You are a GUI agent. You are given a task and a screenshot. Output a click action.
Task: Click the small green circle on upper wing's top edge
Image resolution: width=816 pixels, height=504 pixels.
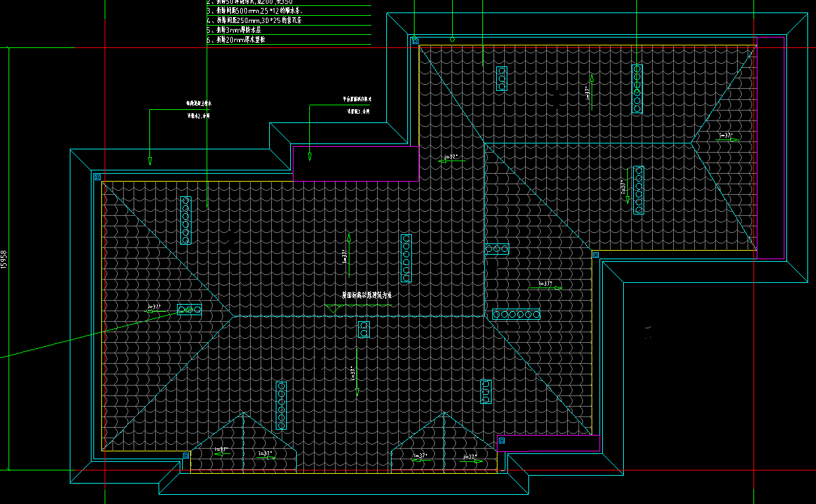[x=452, y=39]
